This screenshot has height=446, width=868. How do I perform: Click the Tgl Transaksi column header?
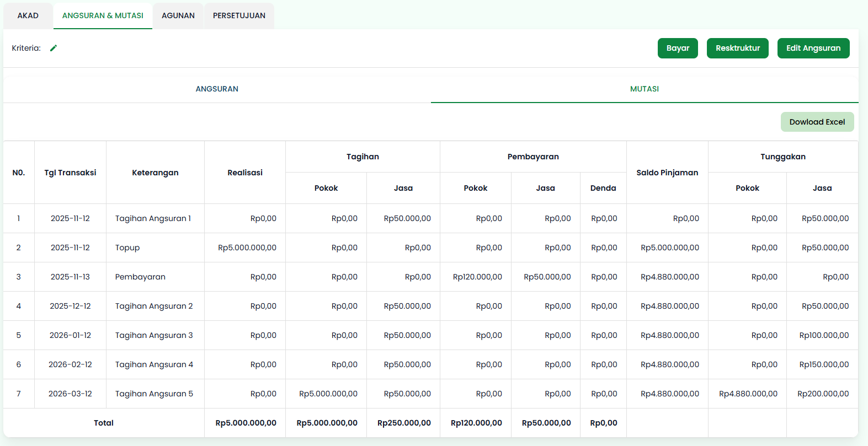70,173
